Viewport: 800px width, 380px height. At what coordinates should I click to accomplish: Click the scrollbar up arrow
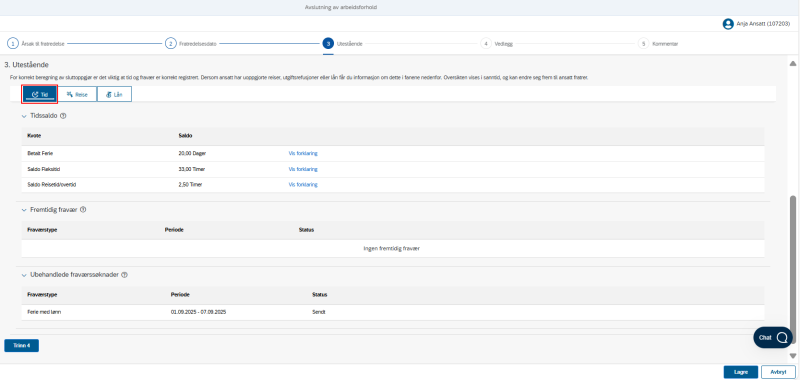(x=793, y=64)
